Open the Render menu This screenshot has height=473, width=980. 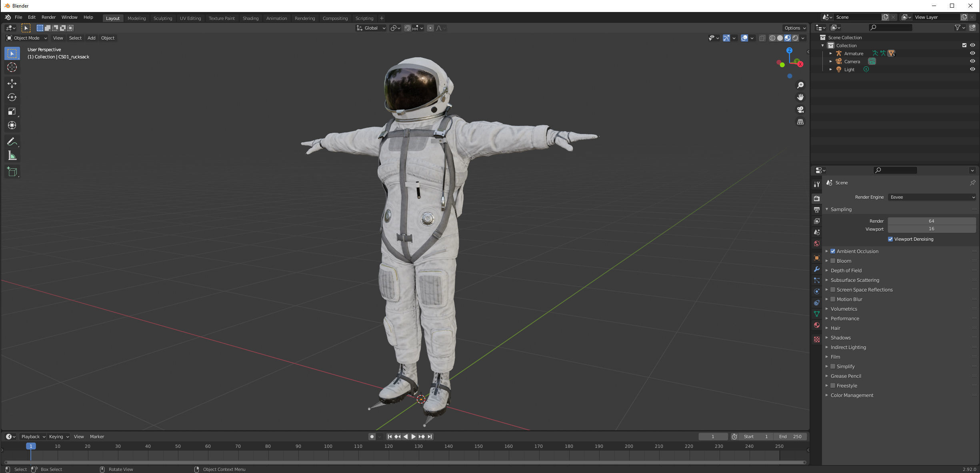[x=48, y=18]
